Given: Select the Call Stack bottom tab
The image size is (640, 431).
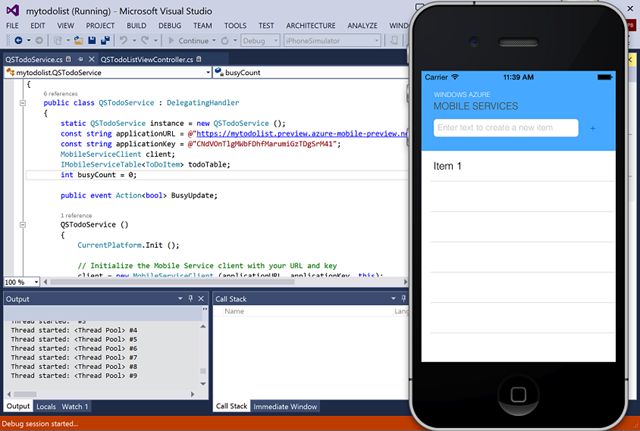Looking at the screenshot, I should click(231, 407).
